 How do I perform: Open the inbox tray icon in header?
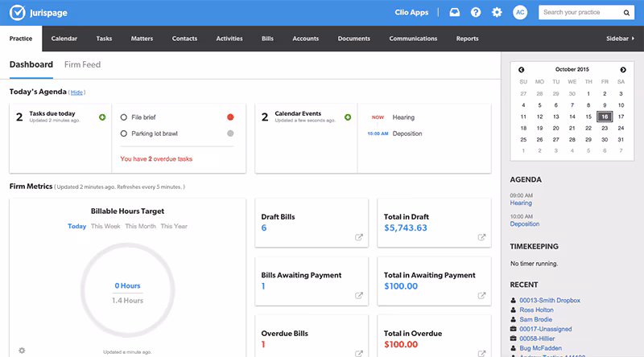point(454,12)
